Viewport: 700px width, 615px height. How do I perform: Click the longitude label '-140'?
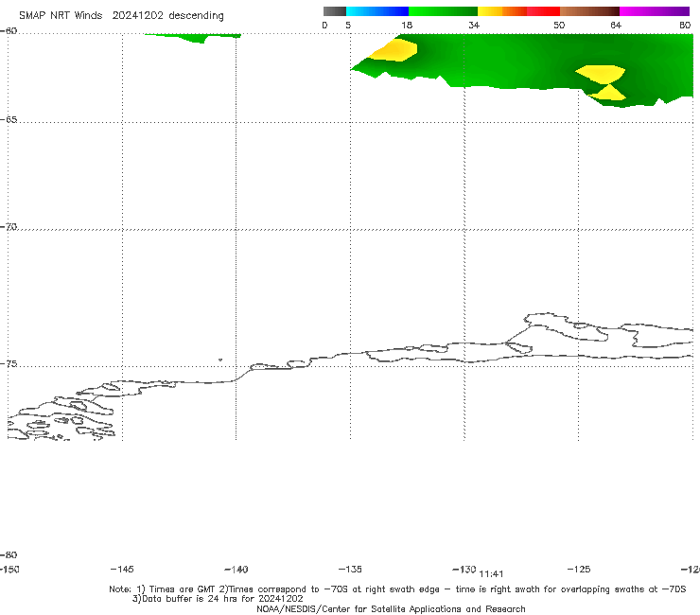(236, 570)
